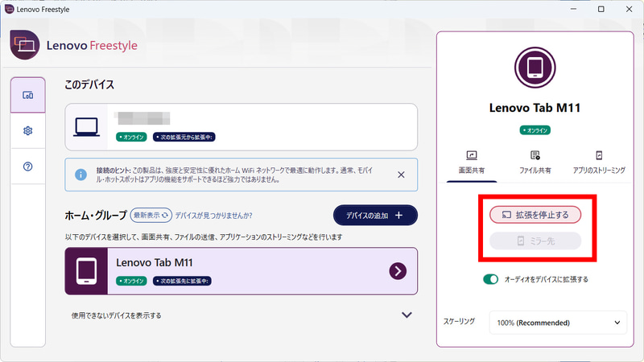Open the help question mark icon
Image resolution: width=644 pixels, height=362 pixels.
point(28,167)
